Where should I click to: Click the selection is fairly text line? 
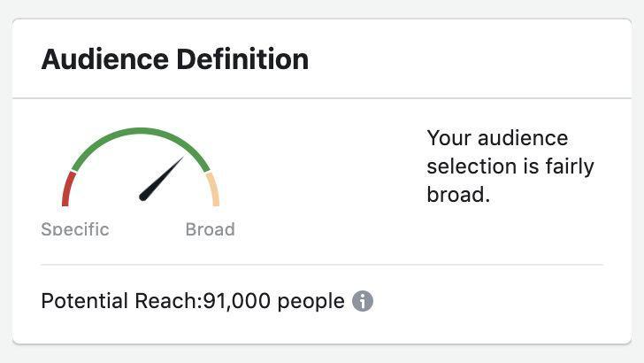(x=510, y=166)
